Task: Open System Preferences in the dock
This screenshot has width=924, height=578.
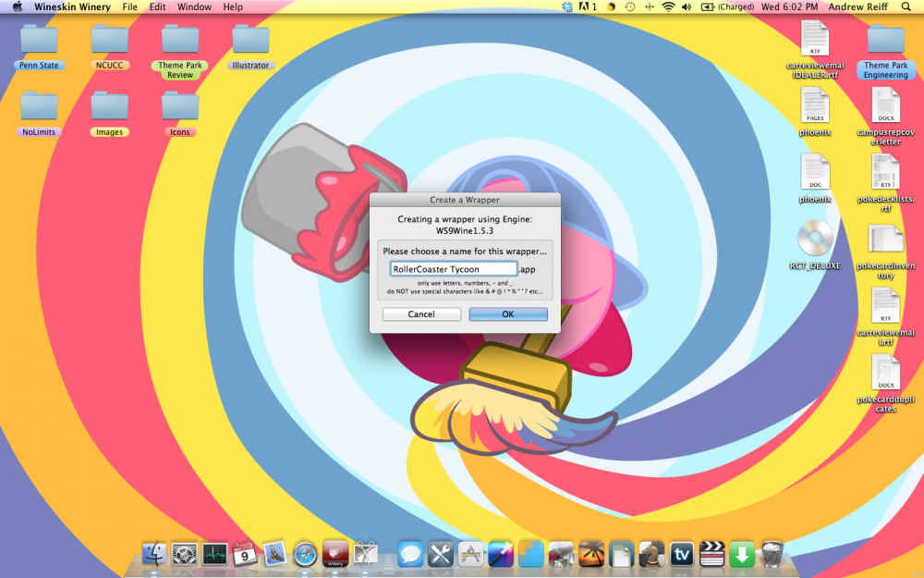Action: click(185, 554)
